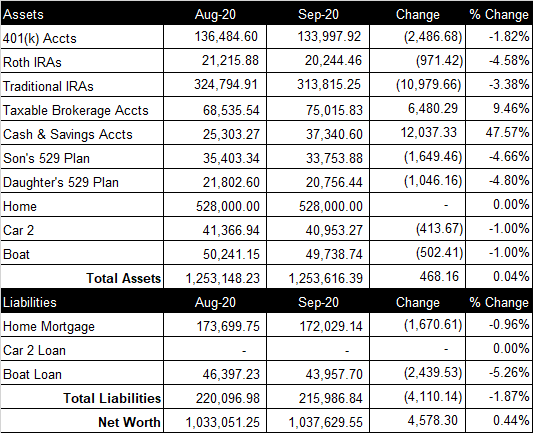The width and height of the screenshot is (533, 433).
Task: Select the Car 2 change cell (413.67)
Action: pos(439,228)
